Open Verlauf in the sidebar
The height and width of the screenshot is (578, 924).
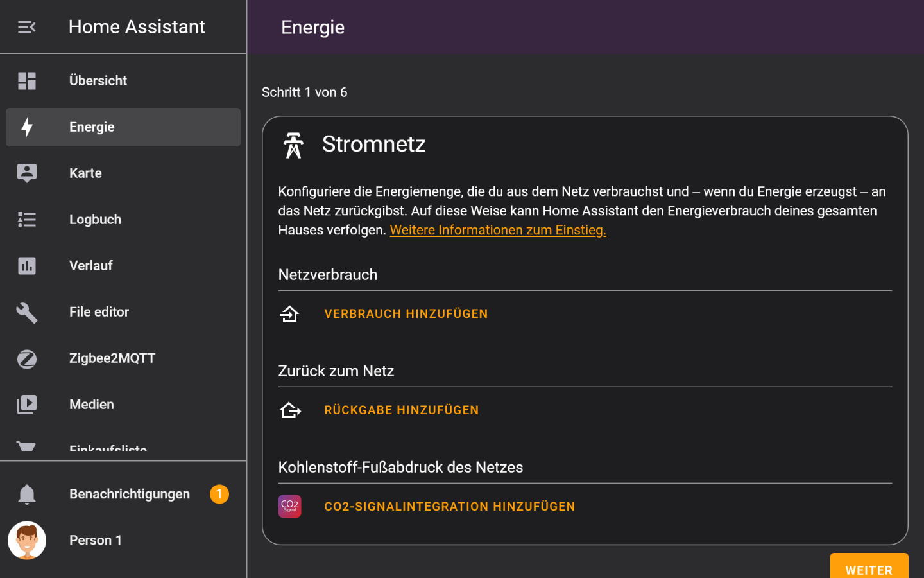(x=123, y=266)
